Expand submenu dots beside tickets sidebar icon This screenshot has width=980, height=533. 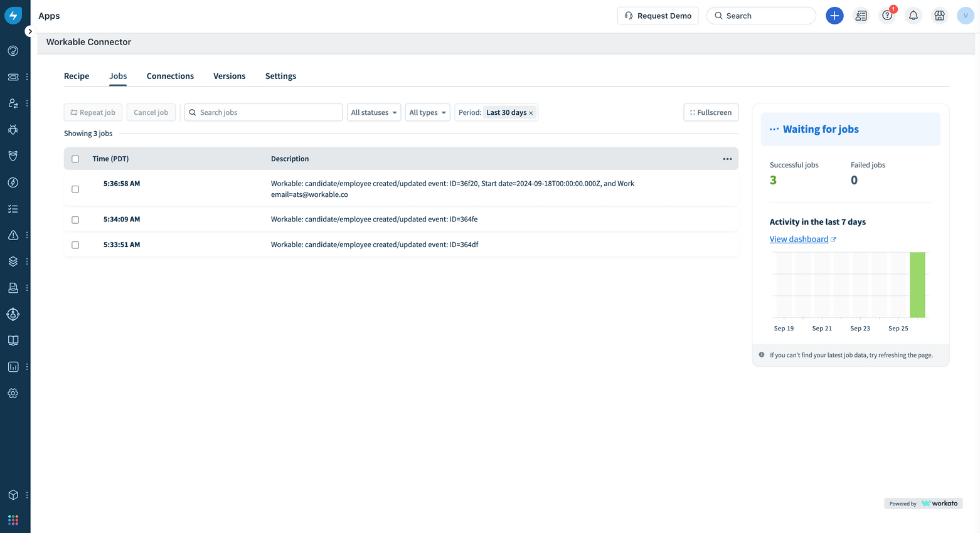[27, 77]
